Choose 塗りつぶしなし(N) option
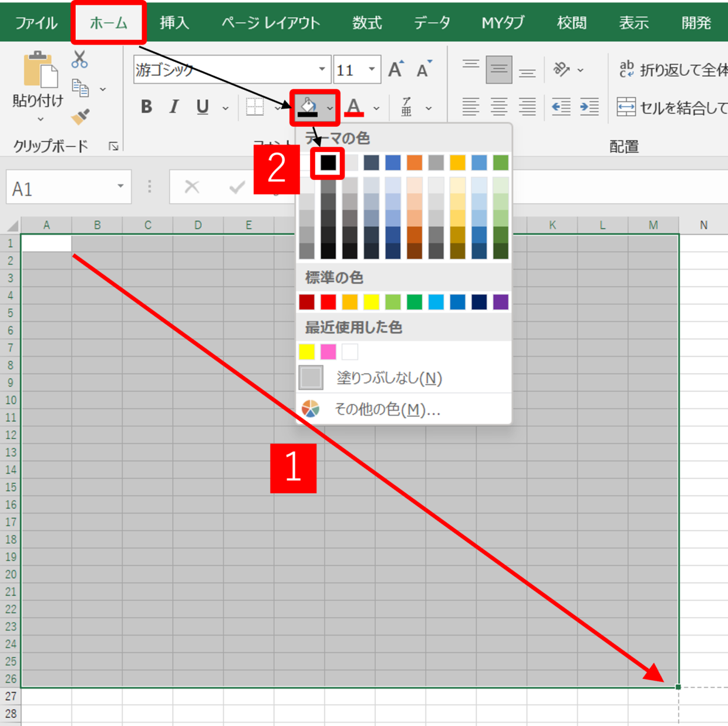The height and width of the screenshot is (726, 728). point(389,378)
